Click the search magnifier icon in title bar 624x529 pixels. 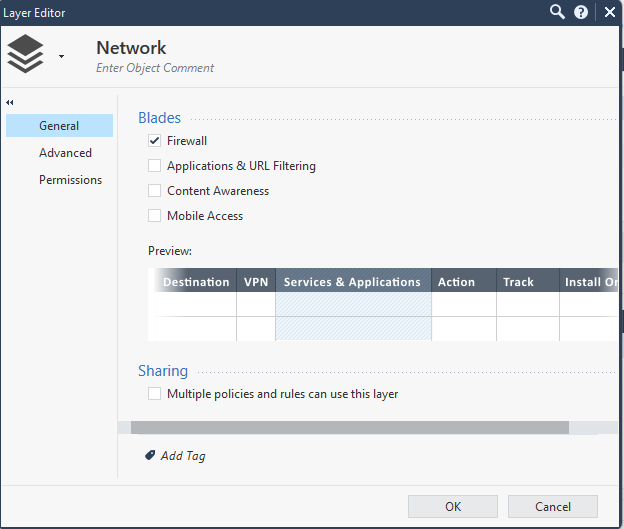[558, 12]
